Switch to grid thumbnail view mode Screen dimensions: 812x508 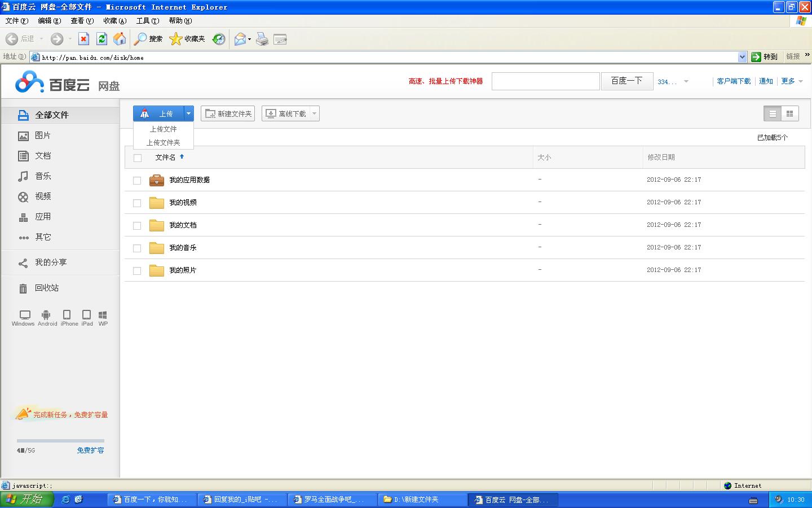[789, 113]
